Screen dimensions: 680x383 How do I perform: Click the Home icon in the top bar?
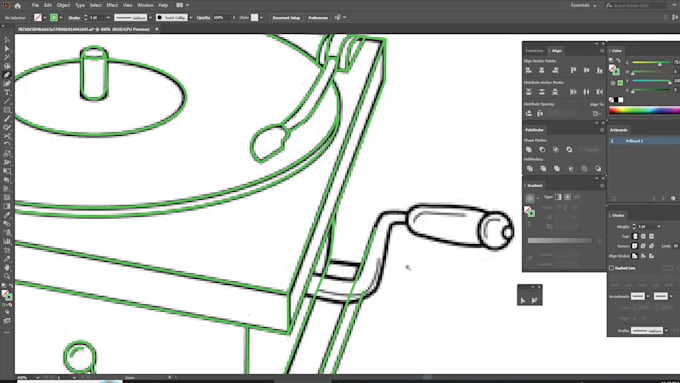pyautogui.click(x=17, y=6)
